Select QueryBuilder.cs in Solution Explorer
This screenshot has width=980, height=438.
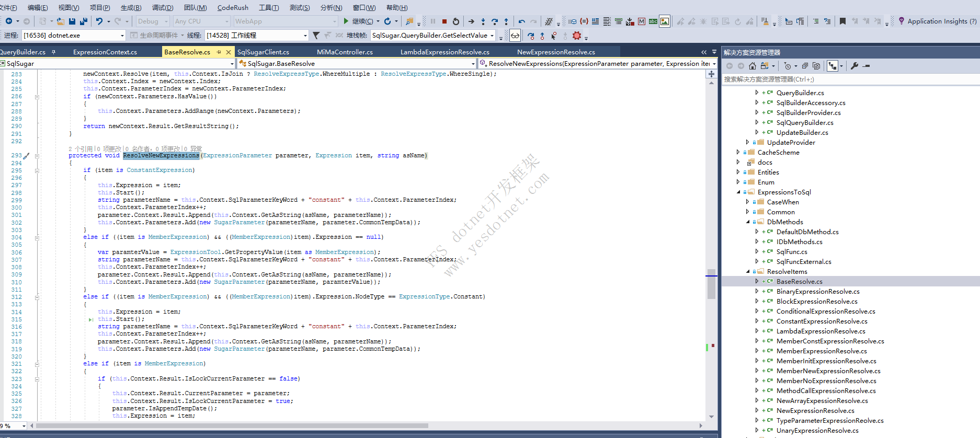[800, 93]
